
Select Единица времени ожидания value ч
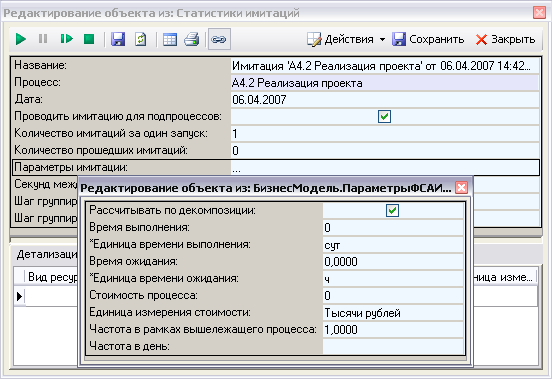click(x=393, y=278)
